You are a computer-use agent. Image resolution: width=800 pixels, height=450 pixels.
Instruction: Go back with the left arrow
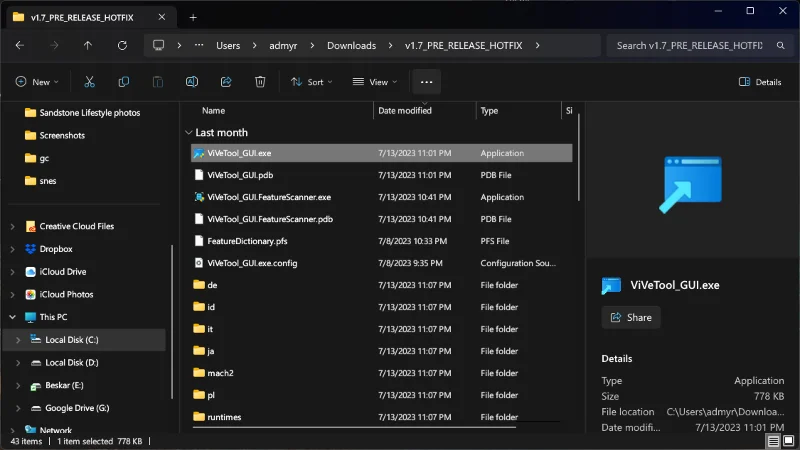click(20, 45)
